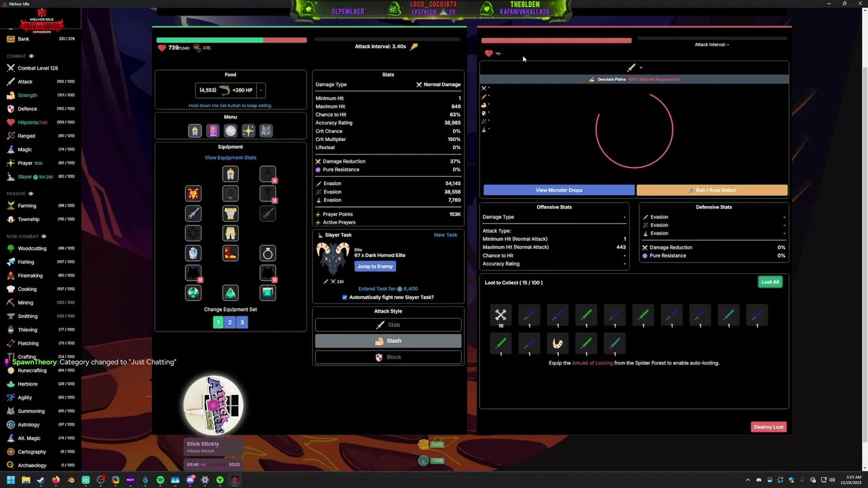Click View Monster Drops button
This screenshot has width=868, height=488.
pyautogui.click(x=559, y=190)
